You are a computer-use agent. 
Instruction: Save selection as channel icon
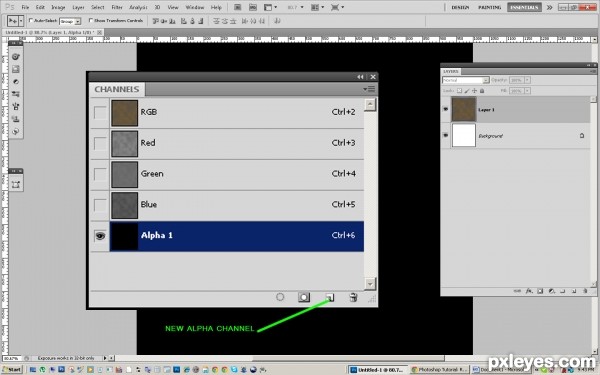(304, 297)
